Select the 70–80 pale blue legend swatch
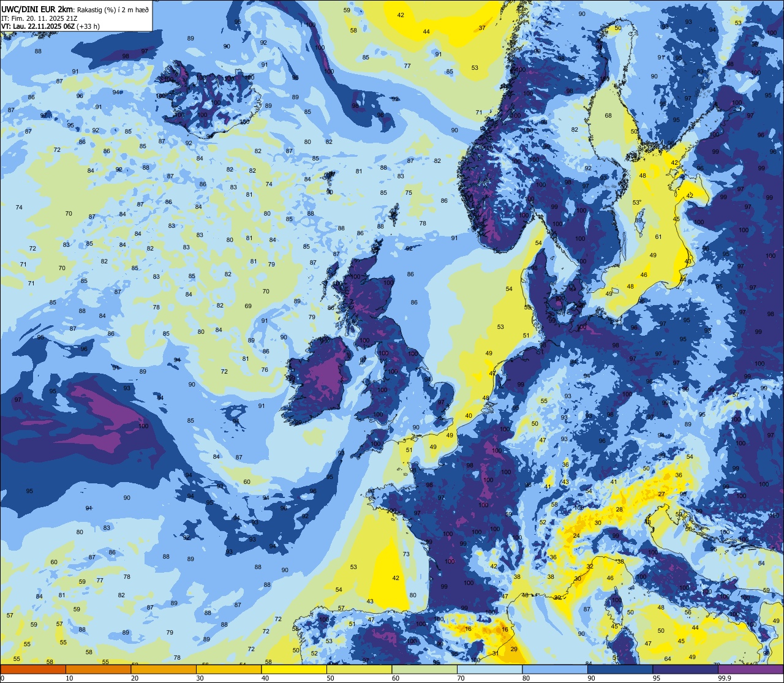 coord(489,669)
